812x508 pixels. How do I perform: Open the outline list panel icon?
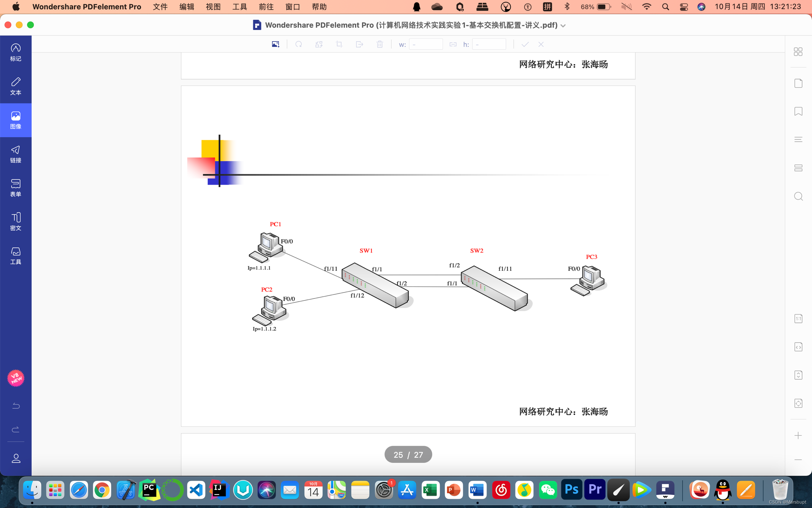coord(798,140)
